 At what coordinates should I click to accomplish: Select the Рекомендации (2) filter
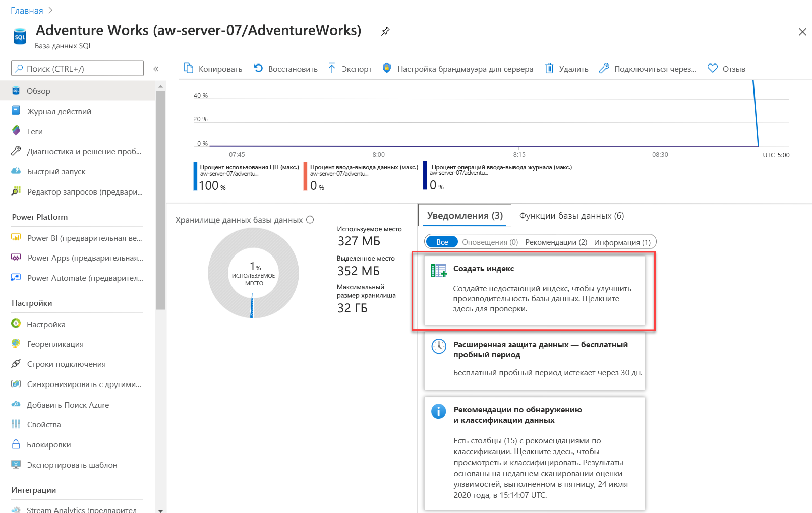(x=556, y=242)
